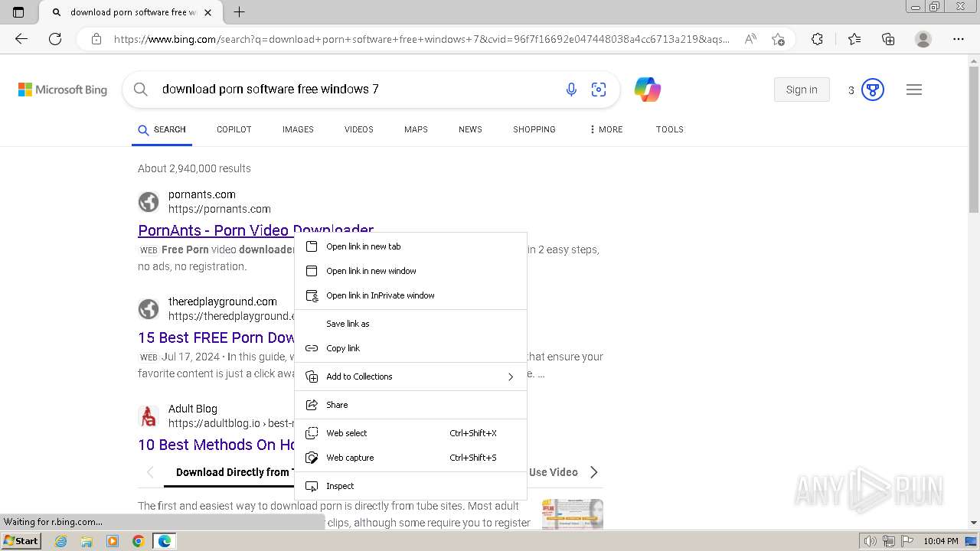
Task: Switch to SHOPPING search tab
Action: tap(534, 129)
